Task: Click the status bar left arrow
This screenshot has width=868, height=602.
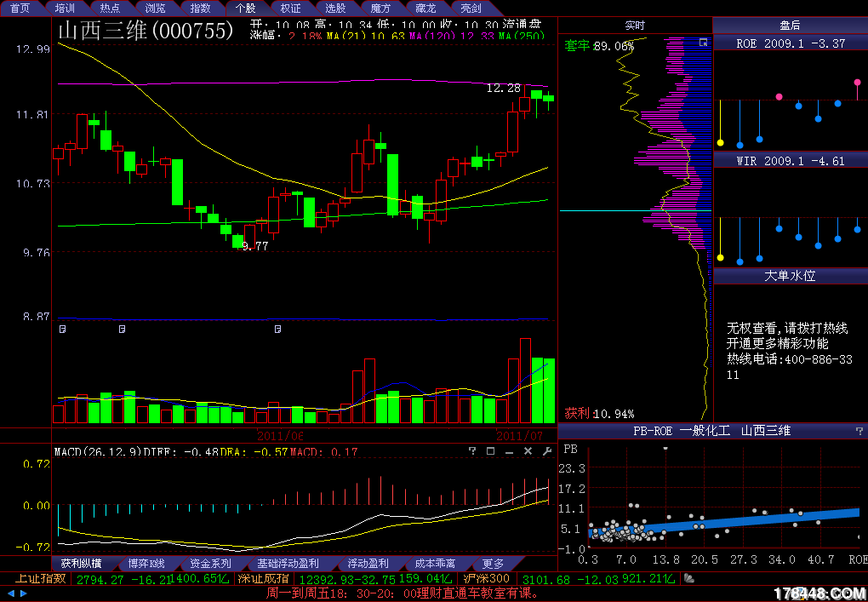Action: (10, 593)
